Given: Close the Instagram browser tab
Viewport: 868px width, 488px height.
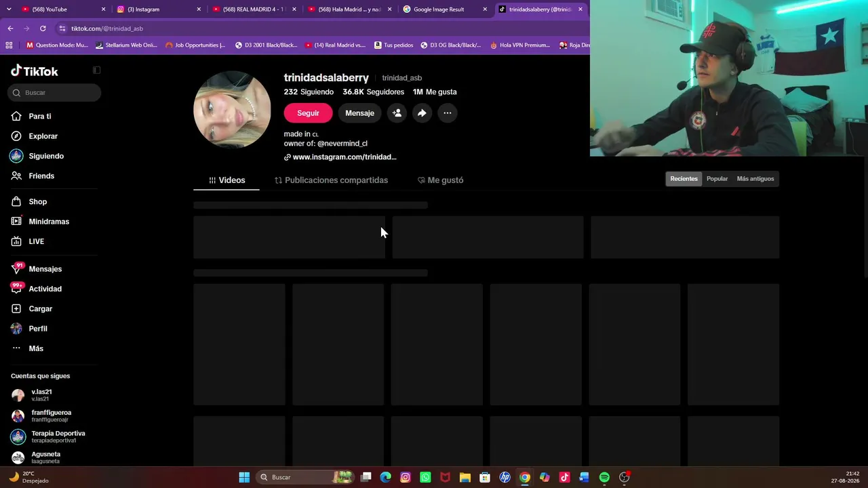Looking at the screenshot, I should tap(199, 9).
